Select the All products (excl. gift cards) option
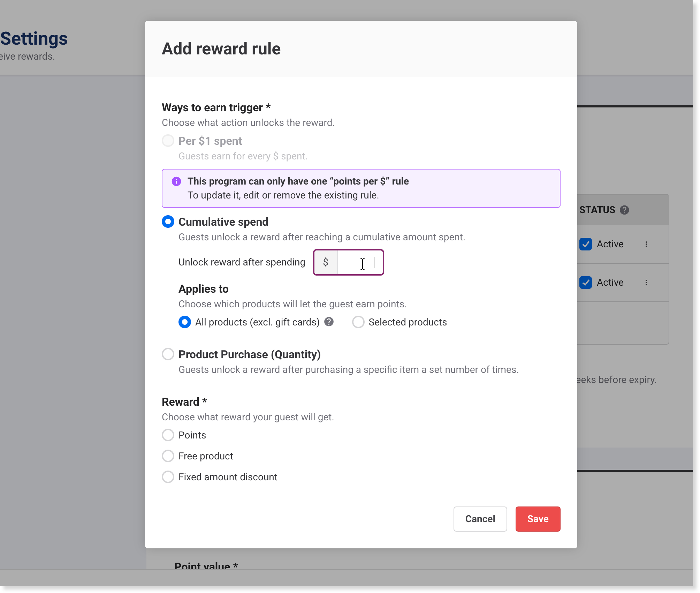Screen dimensions: 700x593 pyautogui.click(x=185, y=322)
